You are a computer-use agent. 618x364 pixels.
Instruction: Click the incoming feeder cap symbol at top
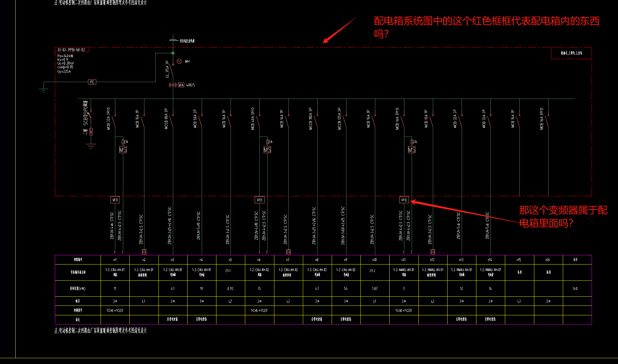click(x=174, y=40)
